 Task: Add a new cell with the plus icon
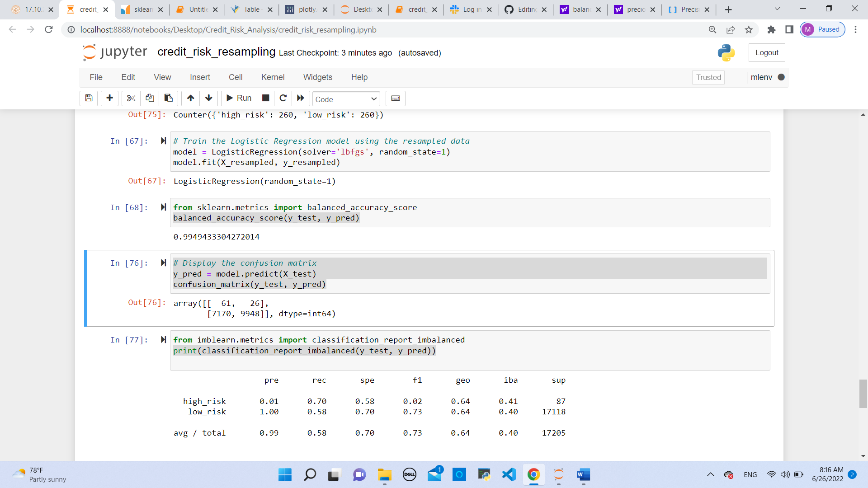[x=109, y=99]
